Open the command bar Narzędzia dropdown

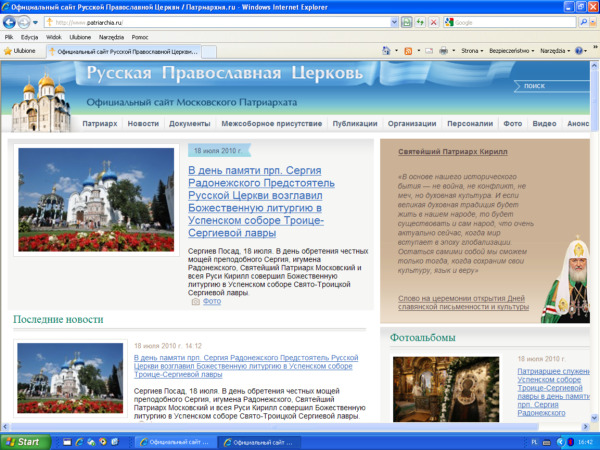coord(555,51)
